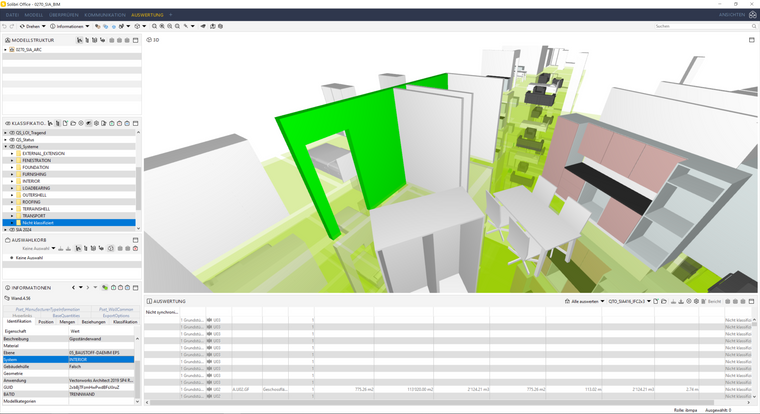Open Klassifikation settings gear icon
Image resolution: width=760 pixels, height=414 pixels.
(x=96, y=123)
